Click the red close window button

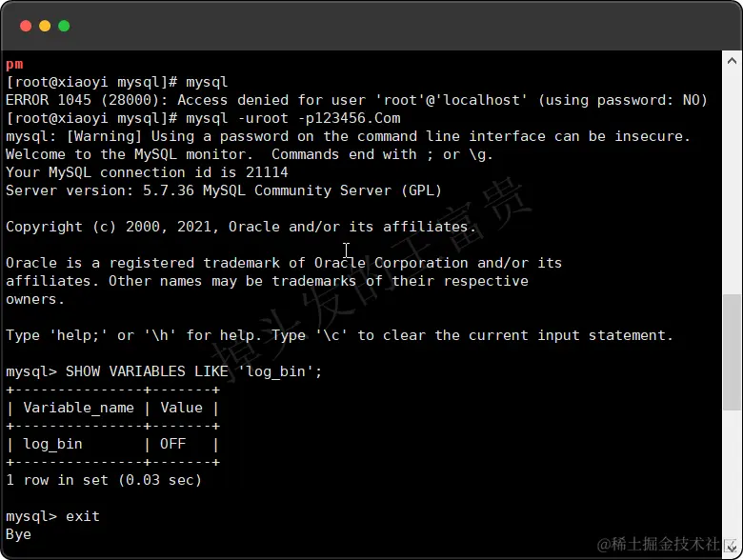[x=26, y=26]
